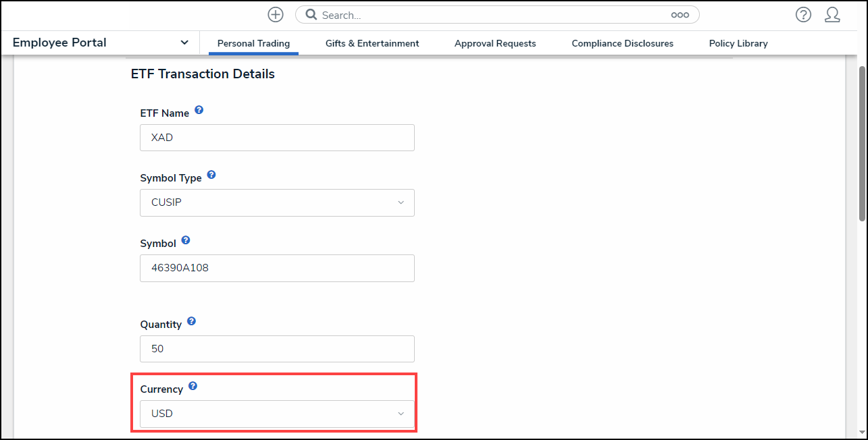Click the ETF Name input field
The image size is (868, 440).
coord(277,138)
